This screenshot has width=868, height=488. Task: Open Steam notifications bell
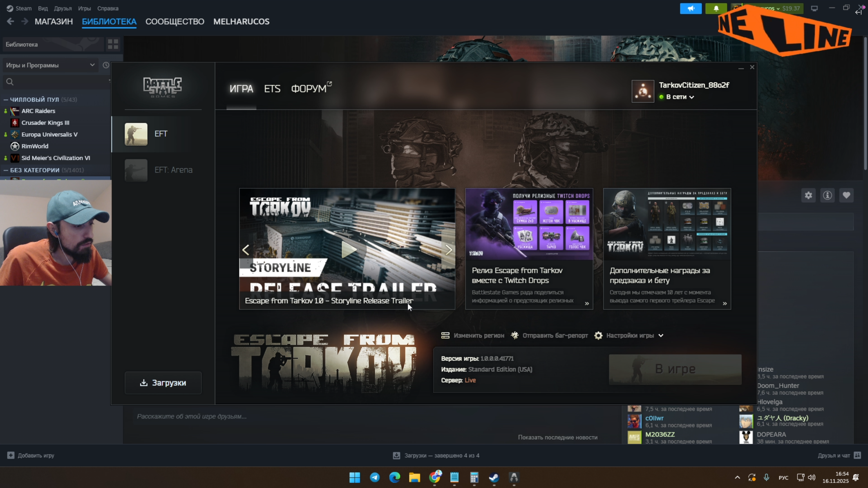pyautogui.click(x=716, y=8)
